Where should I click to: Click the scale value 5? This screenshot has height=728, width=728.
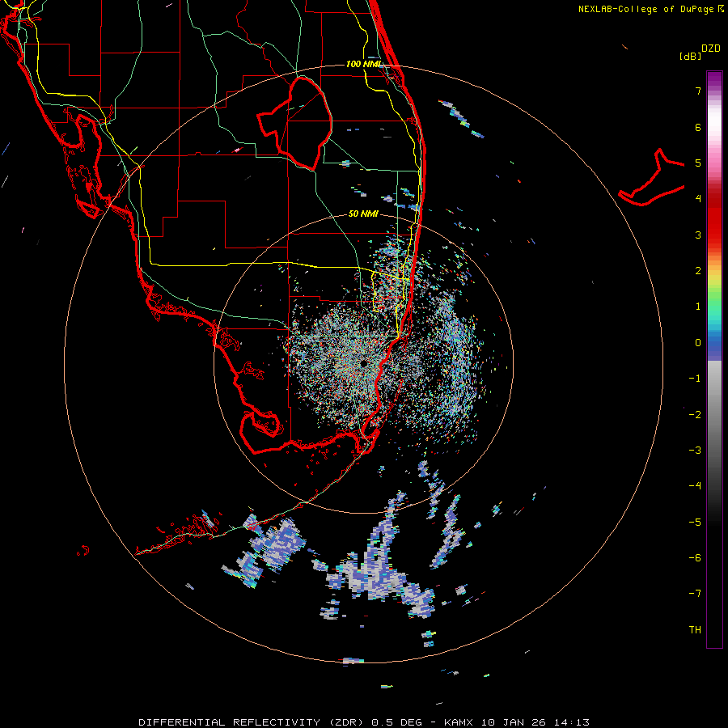pyautogui.click(x=698, y=163)
